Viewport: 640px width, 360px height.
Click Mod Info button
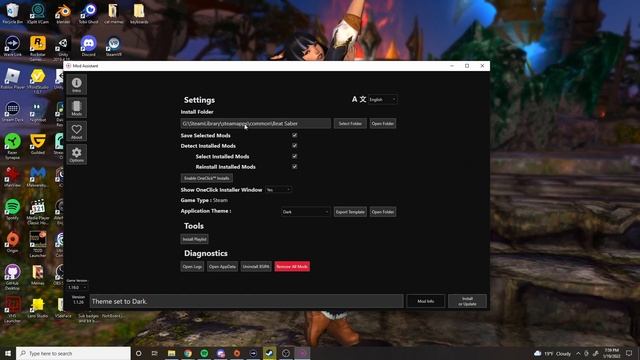click(x=425, y=301)
